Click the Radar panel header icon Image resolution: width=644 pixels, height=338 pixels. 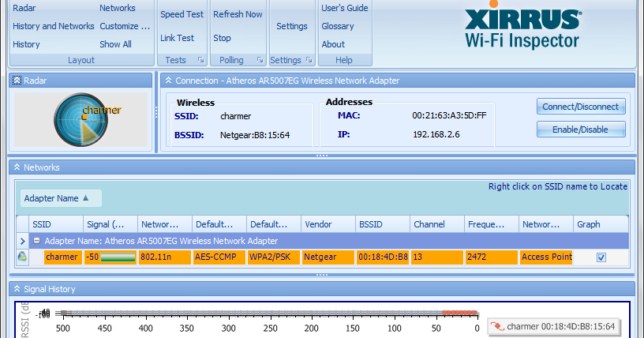coord(17,81)
